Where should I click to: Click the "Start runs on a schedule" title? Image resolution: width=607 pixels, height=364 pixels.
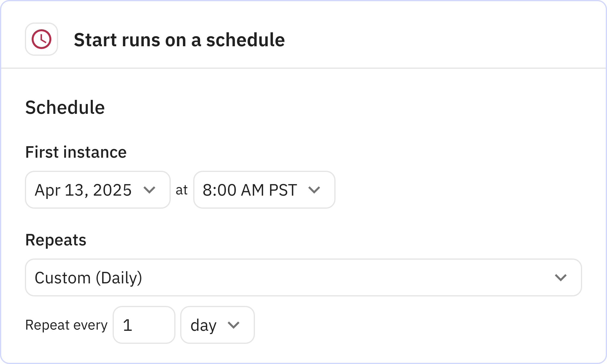coord(179,40)
